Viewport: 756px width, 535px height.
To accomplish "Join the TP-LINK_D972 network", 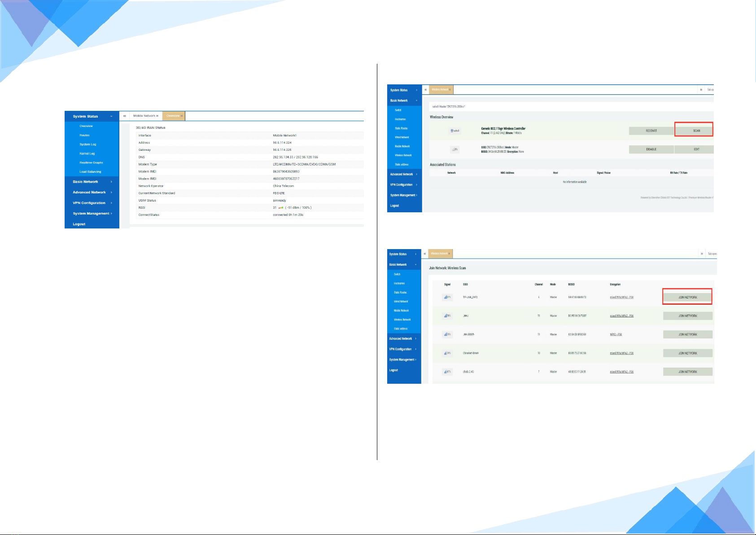I will pyautogui.click(x=687, y=297).
